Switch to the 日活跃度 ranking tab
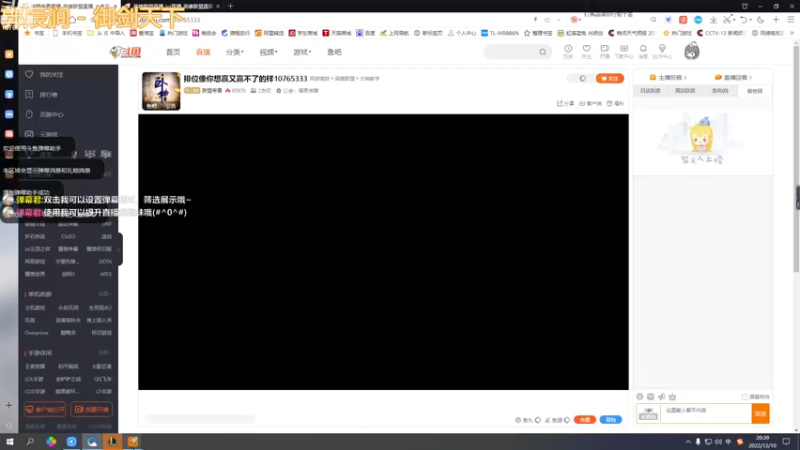Screen dimensions: 800x450 651,91
